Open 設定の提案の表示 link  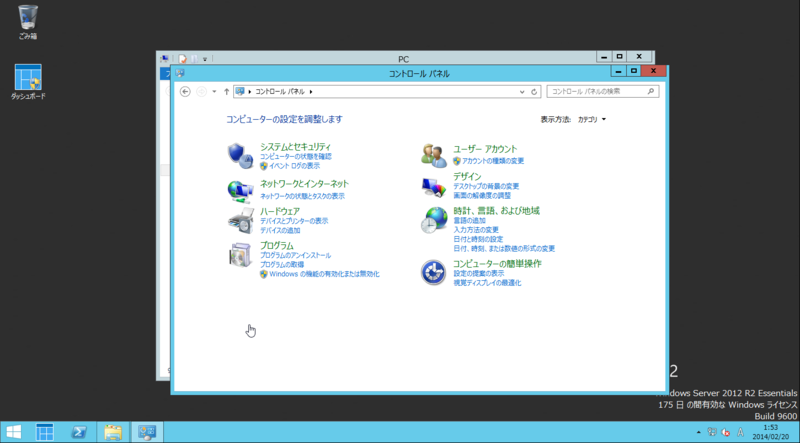(479, 274)
